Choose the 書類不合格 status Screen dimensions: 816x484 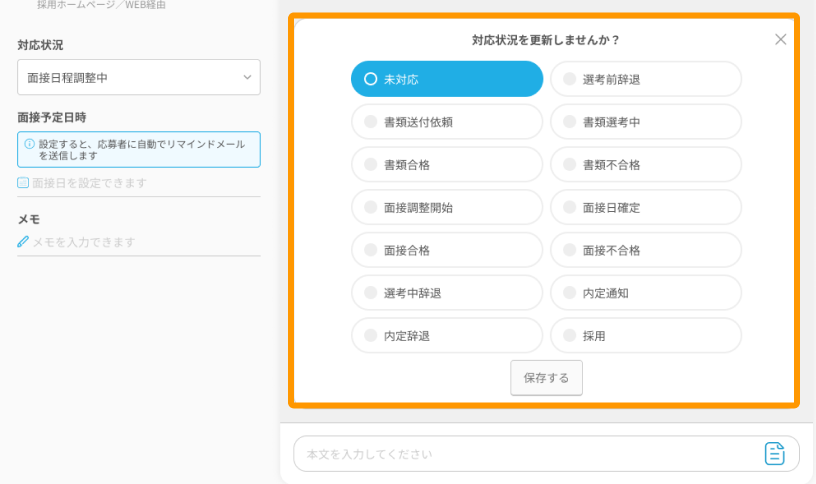[646, 164]
